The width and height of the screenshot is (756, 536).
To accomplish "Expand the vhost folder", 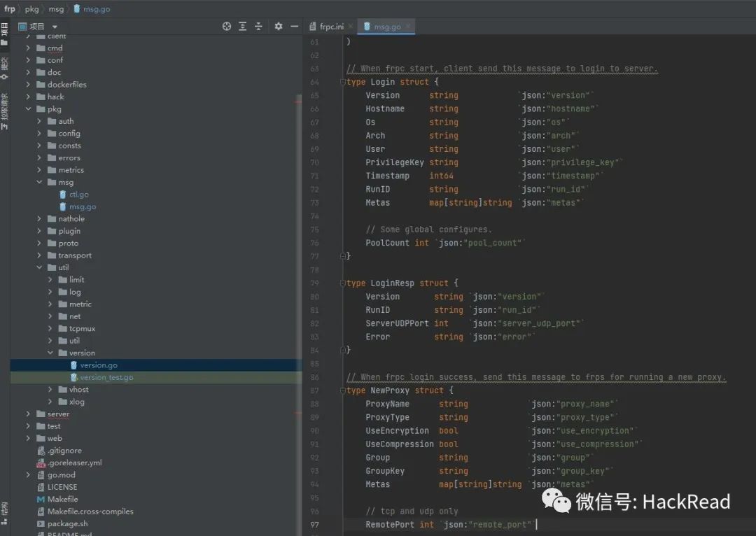I will (x=50, y=390).
